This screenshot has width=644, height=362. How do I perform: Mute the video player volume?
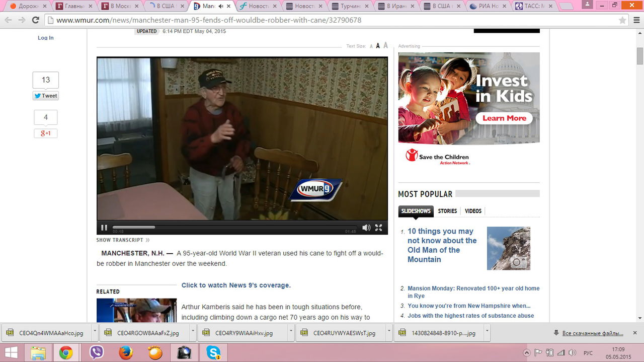click(366, 228)
